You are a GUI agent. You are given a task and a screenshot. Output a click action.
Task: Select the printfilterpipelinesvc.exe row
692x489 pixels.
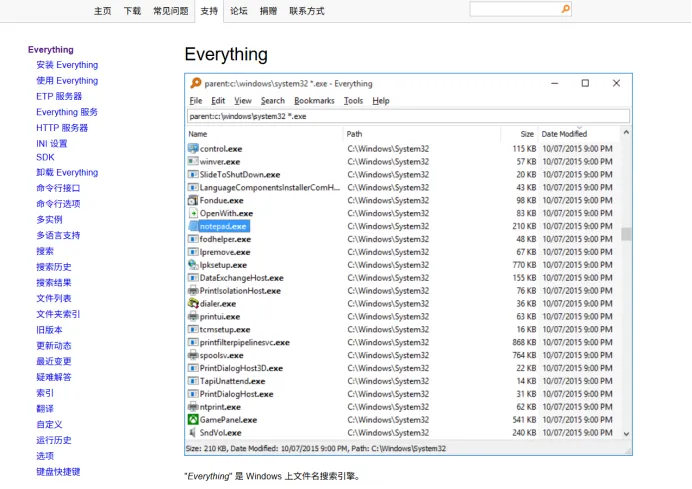(x=403, y=342)
